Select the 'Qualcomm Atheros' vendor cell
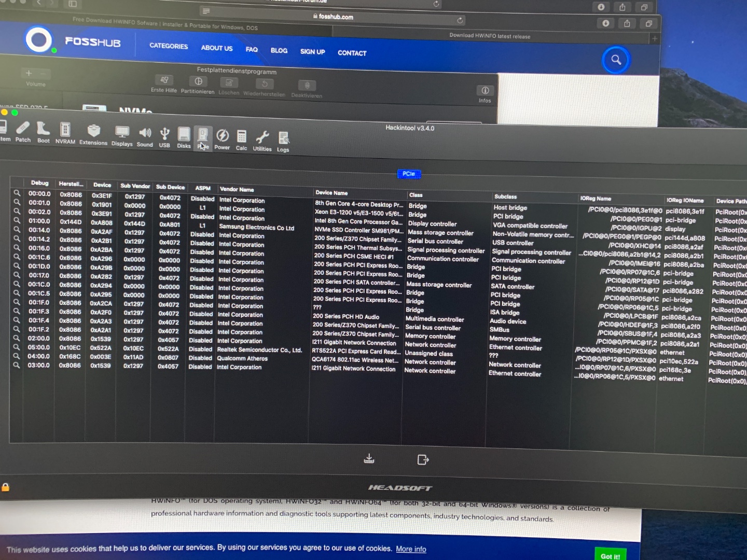Screen dimensions: 747x560 [x=242, y=358]
